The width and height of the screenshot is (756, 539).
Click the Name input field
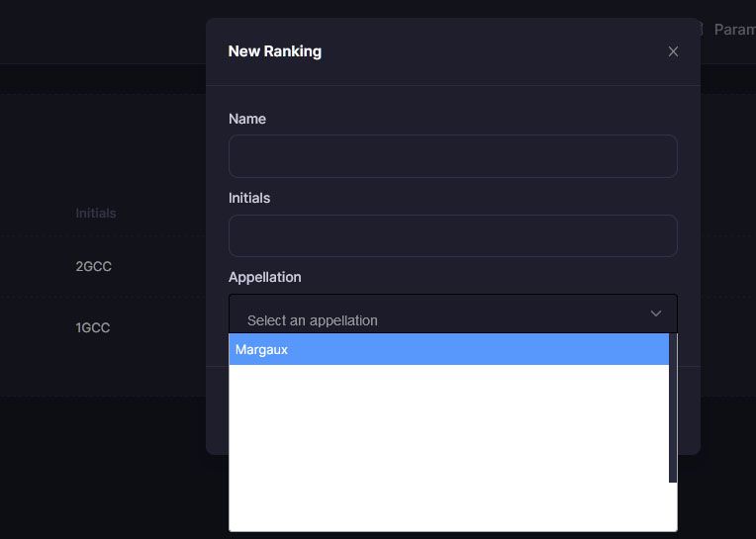[x=453, y=156]
